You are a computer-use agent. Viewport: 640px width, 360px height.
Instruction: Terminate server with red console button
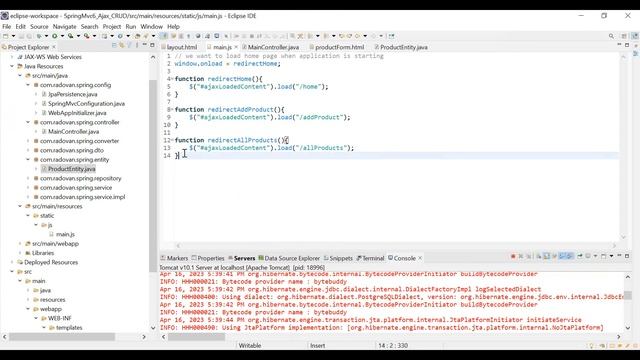(513, 256)
